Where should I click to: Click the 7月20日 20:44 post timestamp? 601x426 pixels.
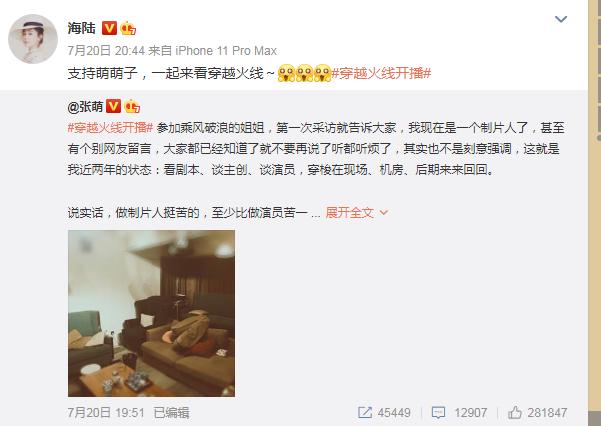106,51
